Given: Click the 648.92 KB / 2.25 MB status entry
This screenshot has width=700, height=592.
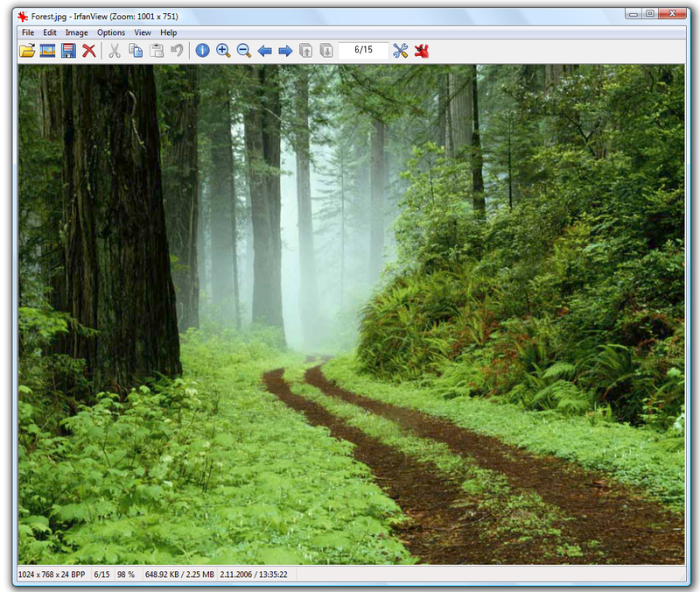Looking at the screenshot, I should 179,574.
